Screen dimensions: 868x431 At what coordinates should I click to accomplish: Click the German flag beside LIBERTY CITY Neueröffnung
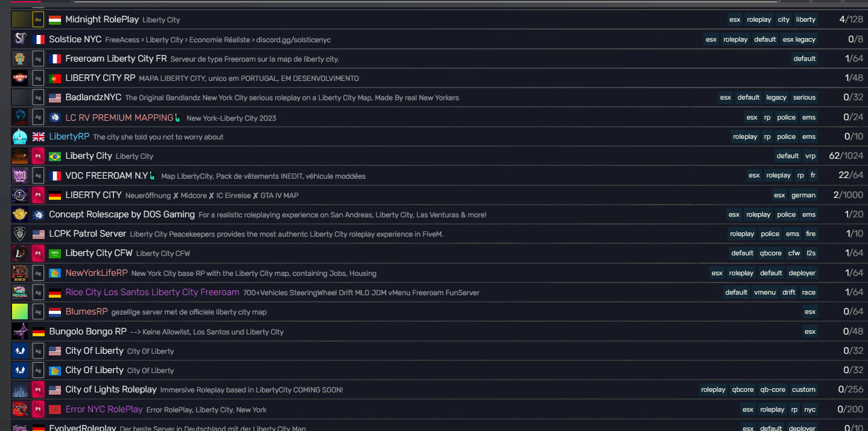(55, 196)
